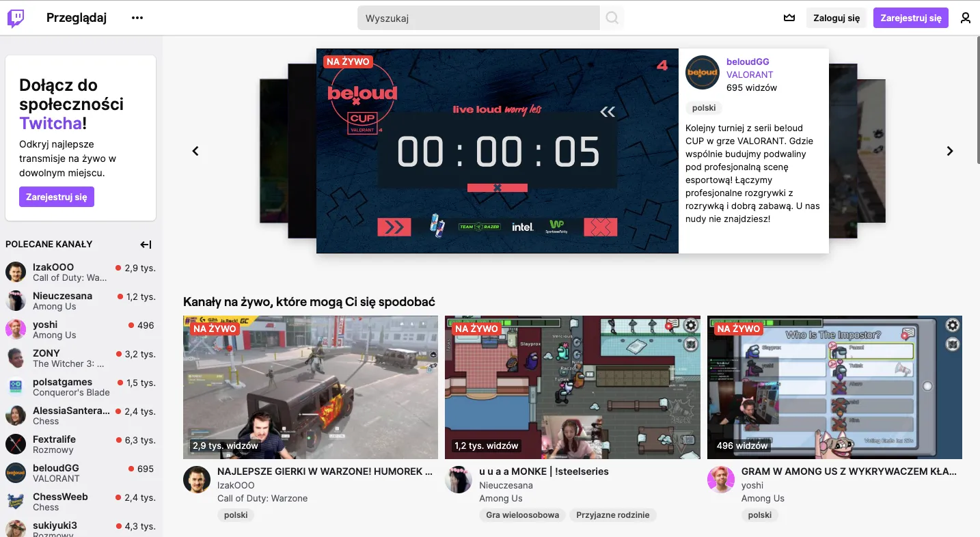Click polsatgames avatar in sidebar
This screenshot has width=980, height=537.
pos(16,387)
